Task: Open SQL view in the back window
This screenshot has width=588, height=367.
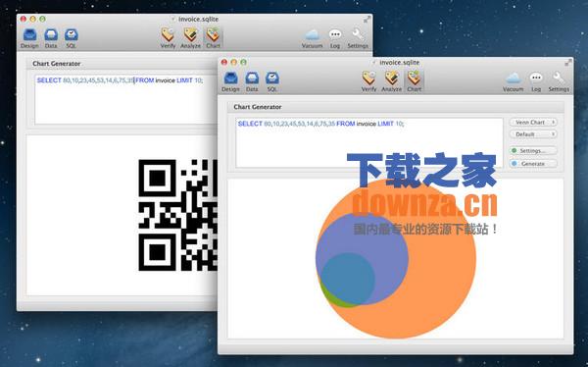Action: tap(71, 38)
